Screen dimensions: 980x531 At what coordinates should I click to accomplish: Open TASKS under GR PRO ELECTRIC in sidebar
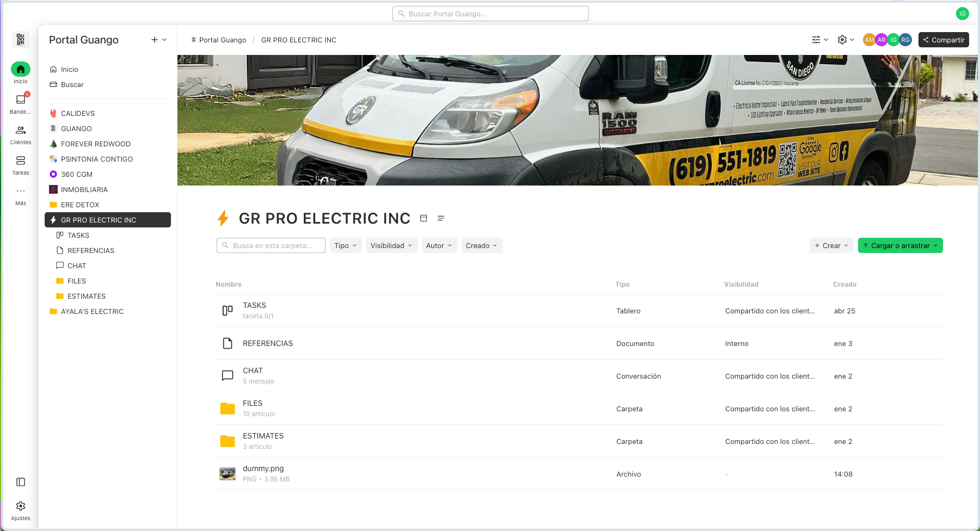pos(108,235)
